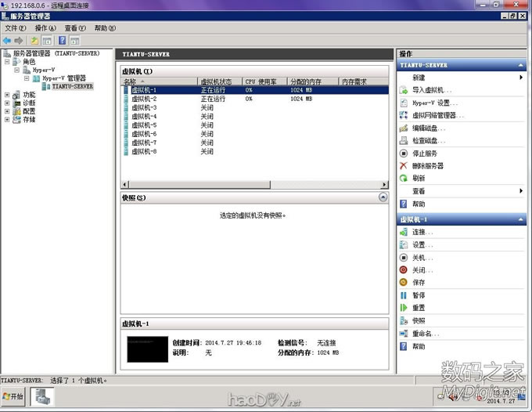This screenshot has height=412, width=532.
Task: Open the 查看 menu in menu bar
Action: pyautogui.click(x=74, y=28)
